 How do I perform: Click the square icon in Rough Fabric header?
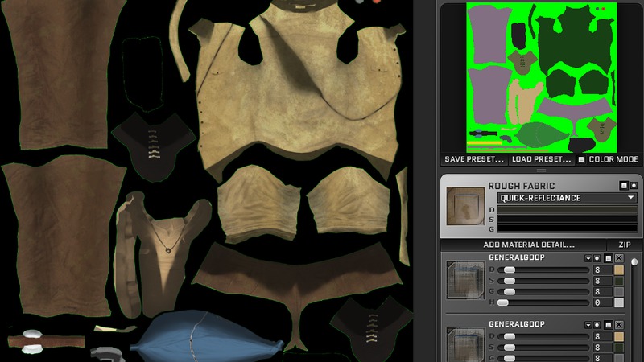tap(624, 186)
